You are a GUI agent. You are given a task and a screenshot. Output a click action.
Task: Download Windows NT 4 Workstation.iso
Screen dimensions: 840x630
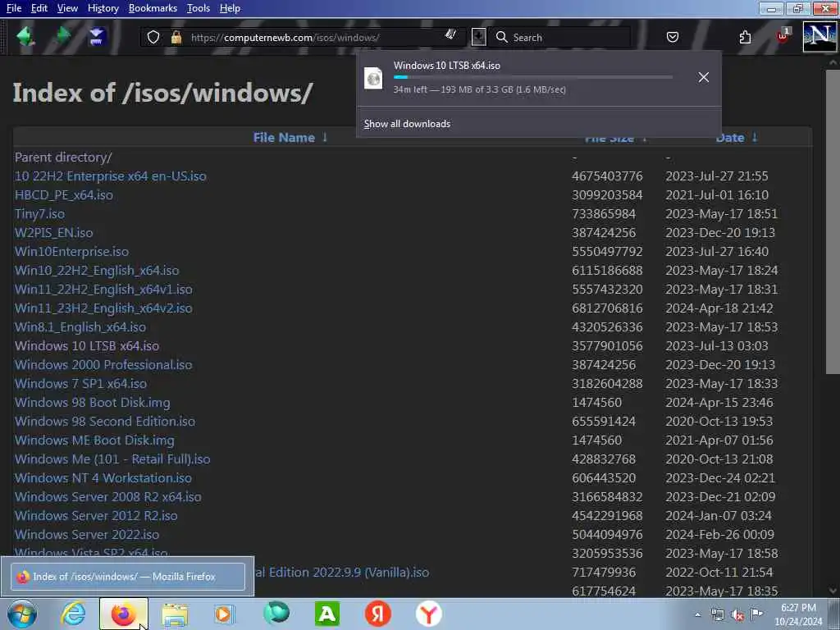(x=103, y=478)
